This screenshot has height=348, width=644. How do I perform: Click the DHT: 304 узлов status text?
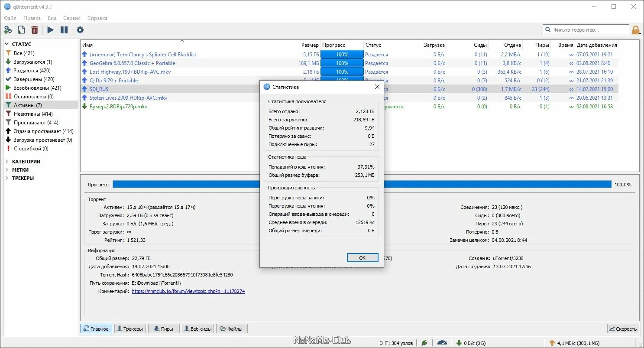point(396,343)
